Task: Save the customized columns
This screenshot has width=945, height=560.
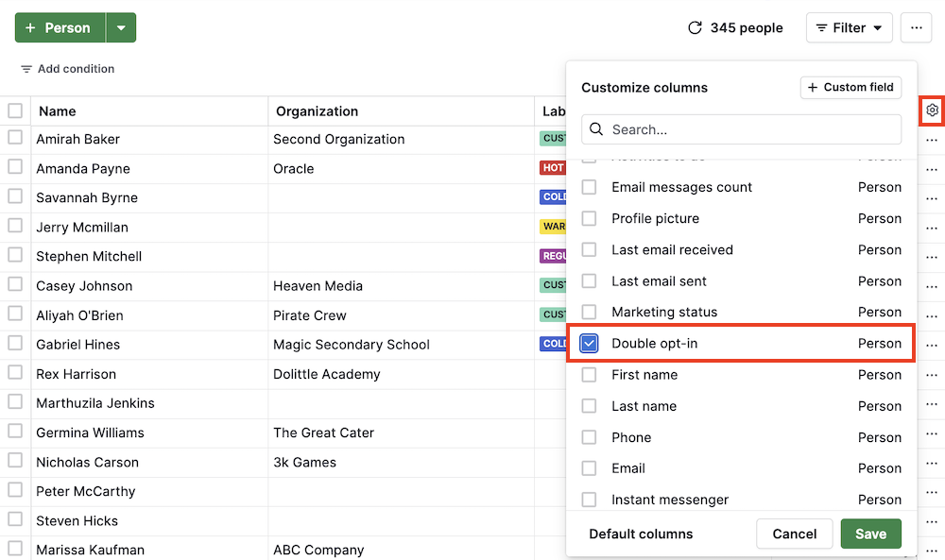Action: click(870, 534)
